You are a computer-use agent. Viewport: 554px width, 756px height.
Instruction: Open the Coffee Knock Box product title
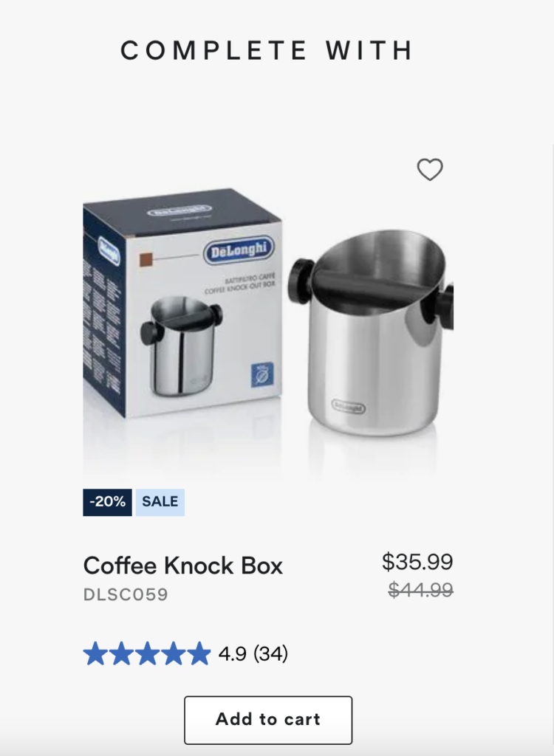(183, 566)
